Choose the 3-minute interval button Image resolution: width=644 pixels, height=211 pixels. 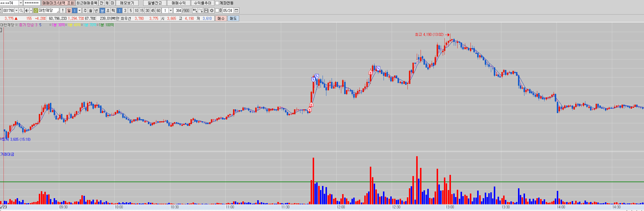coord(125,10)
